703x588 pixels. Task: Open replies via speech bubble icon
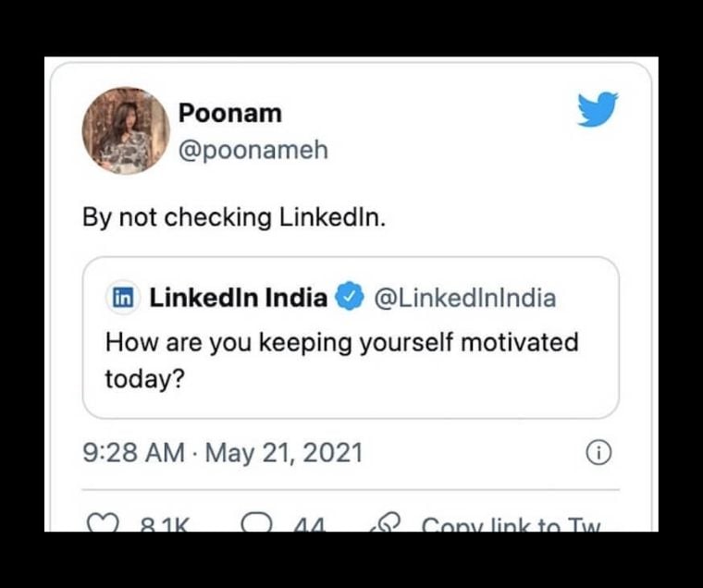256,522
